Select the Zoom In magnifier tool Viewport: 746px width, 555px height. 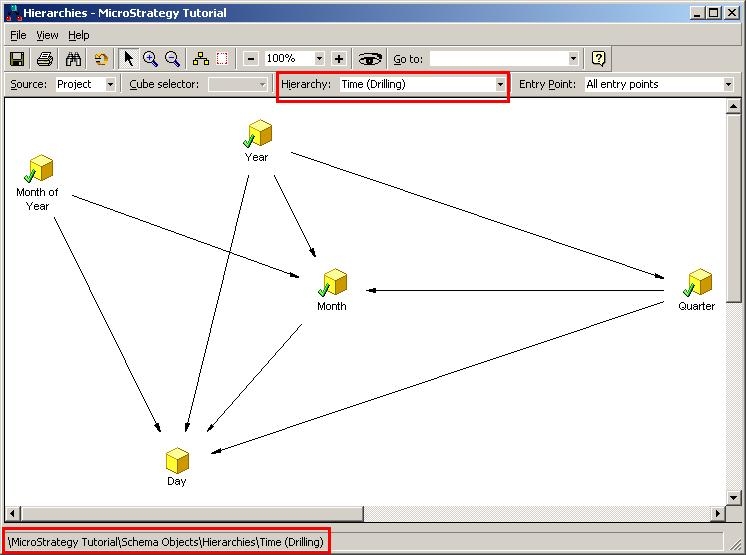click(x=150, y=59)
